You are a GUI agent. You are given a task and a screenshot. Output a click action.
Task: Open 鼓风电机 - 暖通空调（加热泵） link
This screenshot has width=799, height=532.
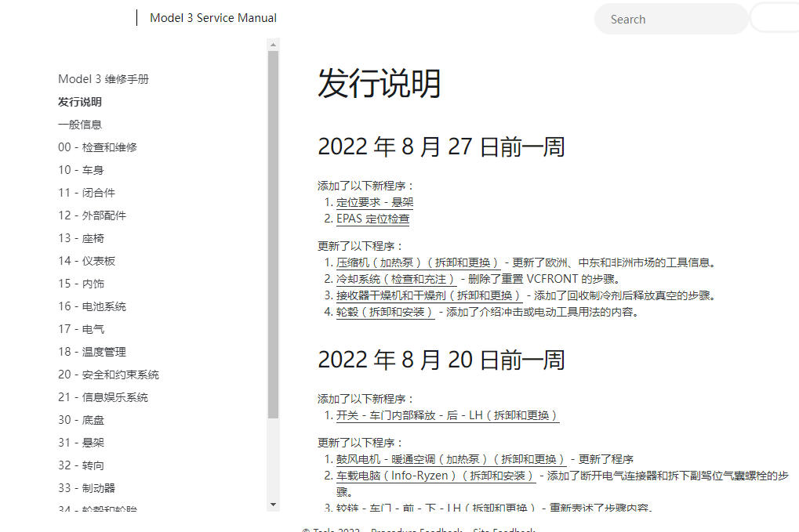451,459
